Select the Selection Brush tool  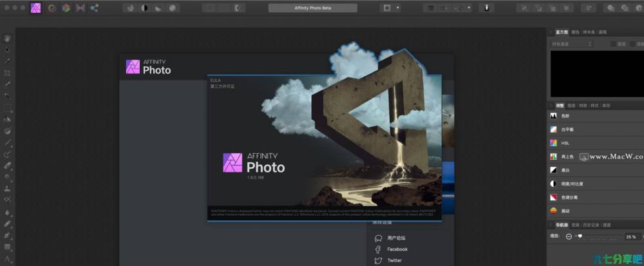[7, 84]
